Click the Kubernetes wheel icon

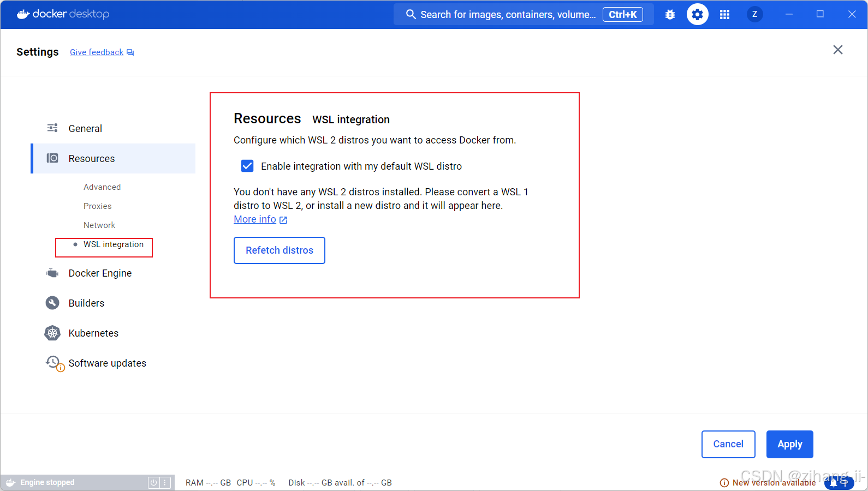[52, 333]
